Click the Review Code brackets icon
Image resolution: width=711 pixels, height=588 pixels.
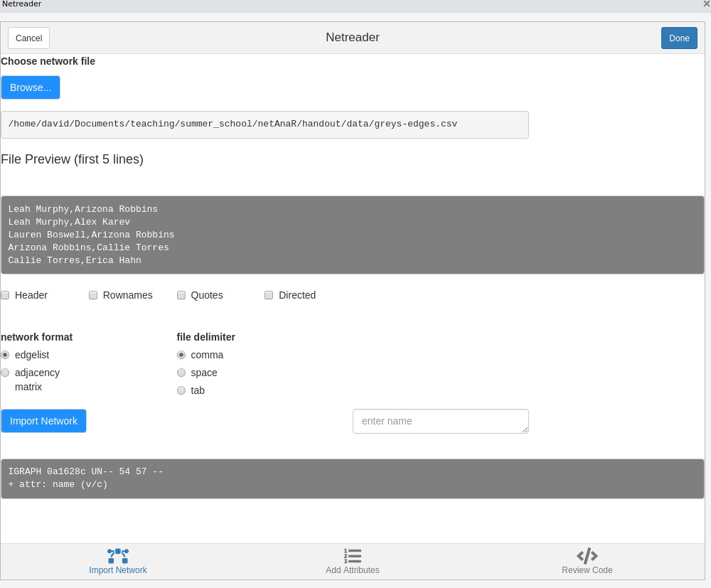(587, 556)
